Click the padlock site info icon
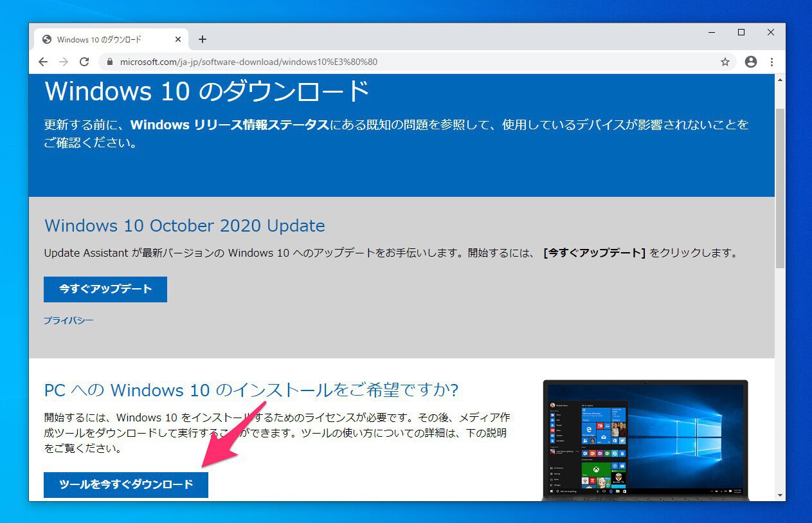 109,62
